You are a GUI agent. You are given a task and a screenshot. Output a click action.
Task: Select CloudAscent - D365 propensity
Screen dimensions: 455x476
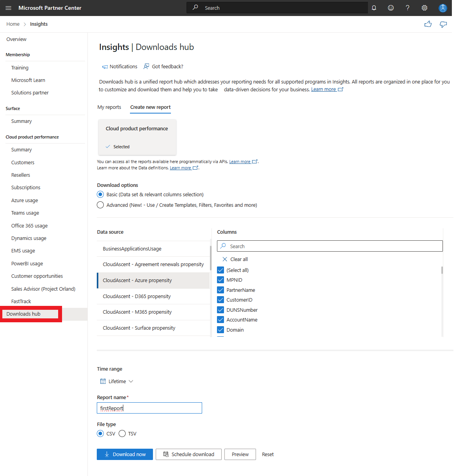click(153, 297)
